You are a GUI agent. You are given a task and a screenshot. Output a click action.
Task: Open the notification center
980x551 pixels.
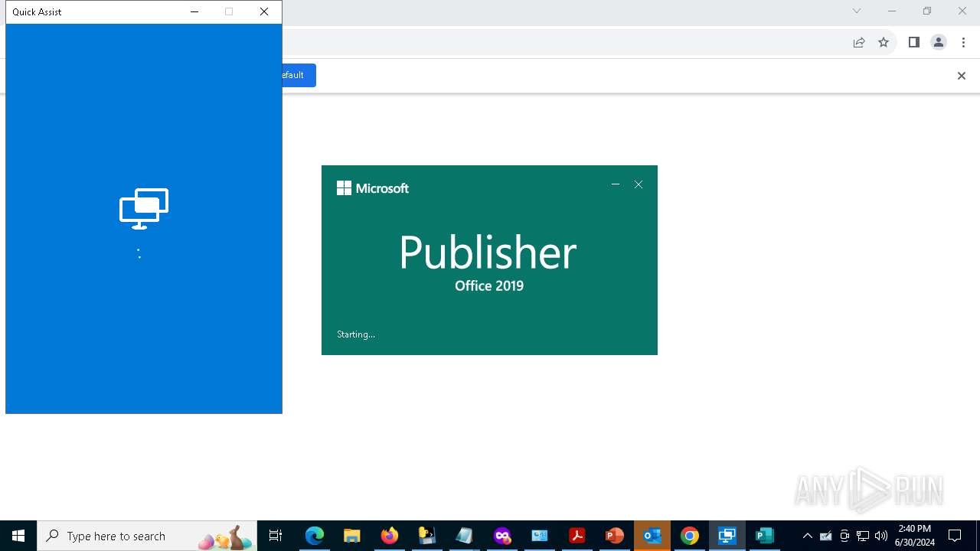tap(955, 536)
